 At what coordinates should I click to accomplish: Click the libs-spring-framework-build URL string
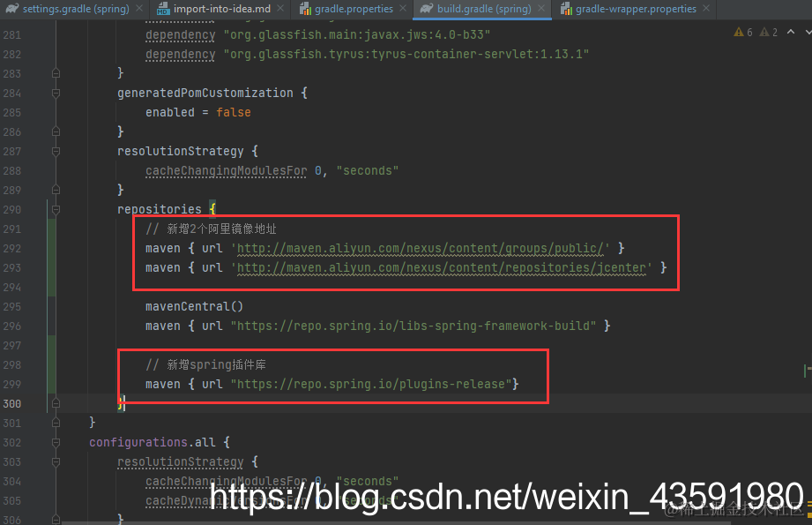coord(413,326)
